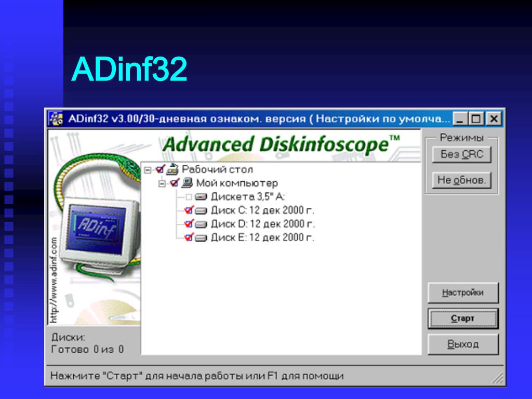
Task: Click the ADinf monitor and snake picture
Action: tap(98, 217)
